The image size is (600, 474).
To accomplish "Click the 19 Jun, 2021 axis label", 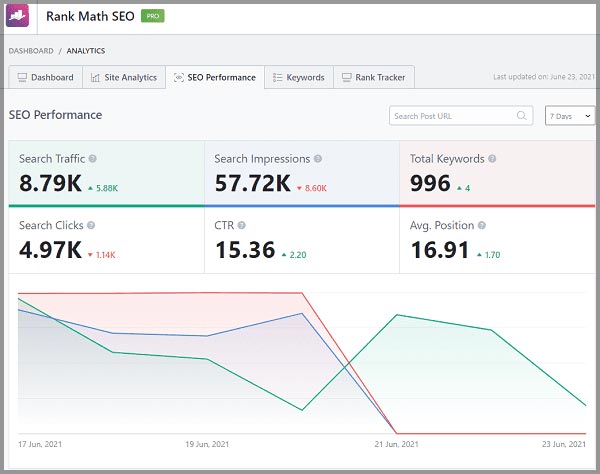I will pos(207,444).
